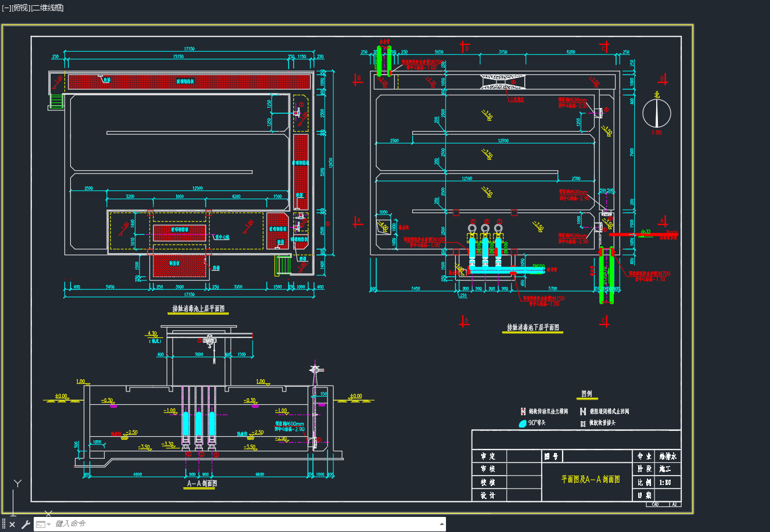
Task: Select the 阶段 title block cell
Action: click(x=645, y=469)
